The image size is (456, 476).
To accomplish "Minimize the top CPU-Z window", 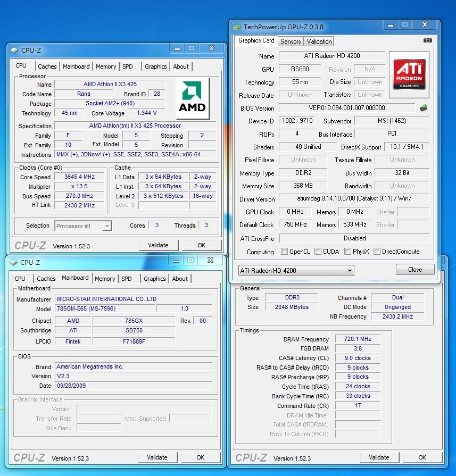I will click(177, 48).
